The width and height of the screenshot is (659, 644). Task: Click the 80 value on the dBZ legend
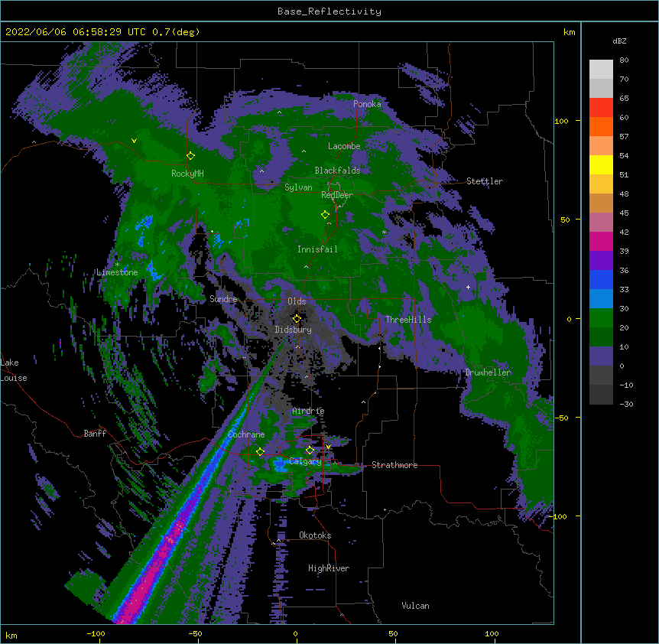624,60
